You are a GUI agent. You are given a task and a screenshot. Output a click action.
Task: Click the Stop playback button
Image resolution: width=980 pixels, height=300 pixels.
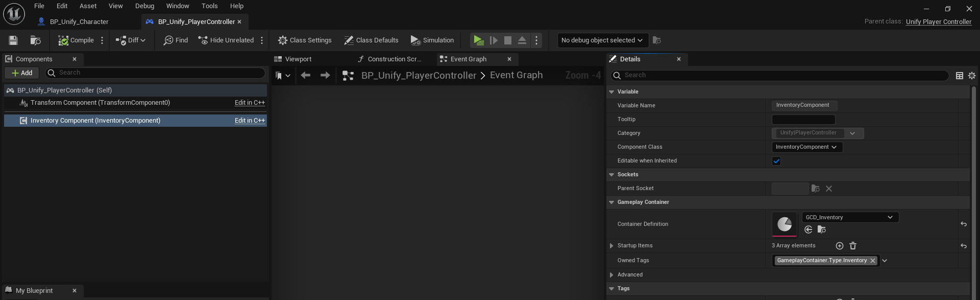pos(508,40)
